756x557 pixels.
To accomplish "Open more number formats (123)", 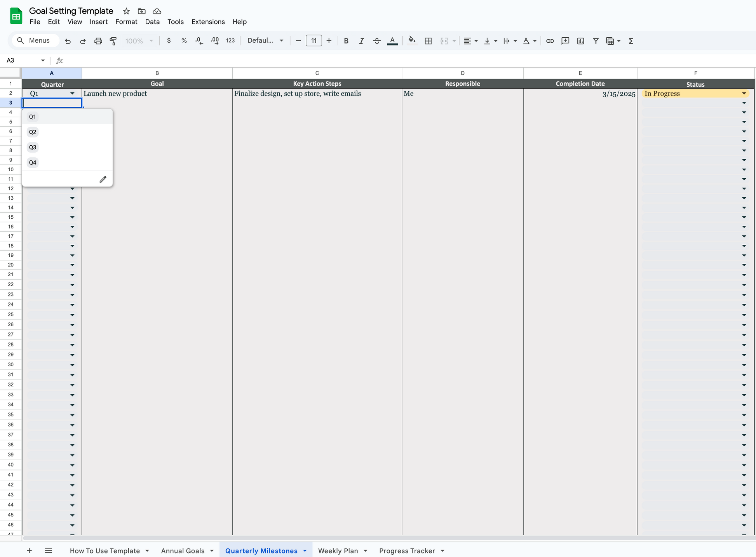I will click(x=230, y=41).
